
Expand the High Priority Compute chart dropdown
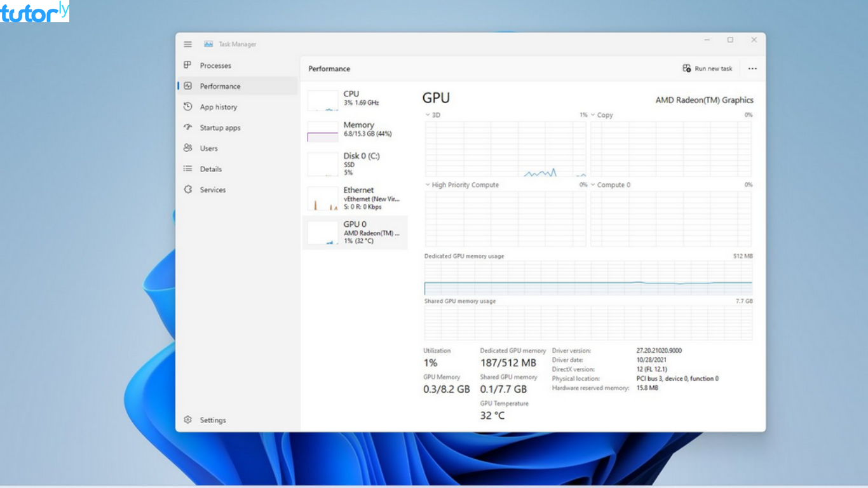click(x=429, y=184)
